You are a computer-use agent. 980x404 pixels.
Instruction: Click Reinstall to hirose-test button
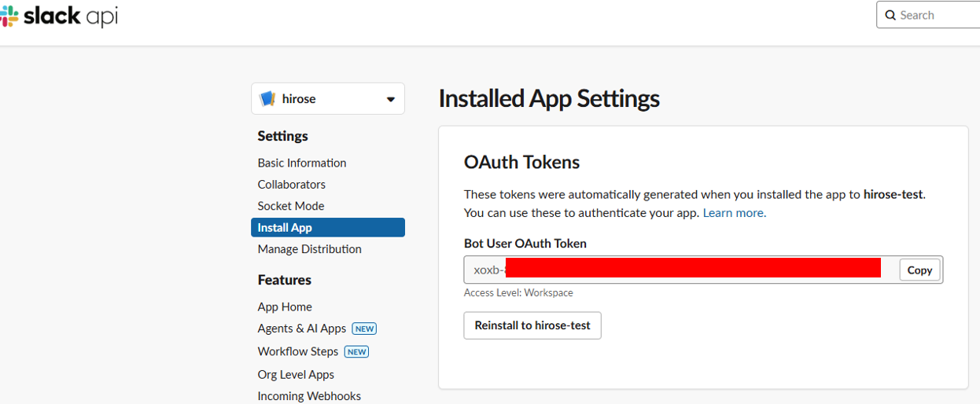[532, 325]
